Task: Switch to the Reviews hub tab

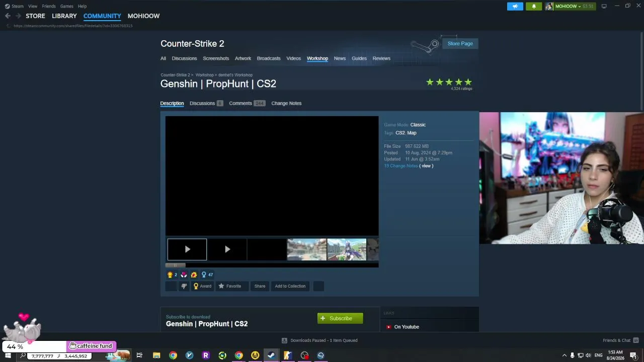Action: [381, 58]
